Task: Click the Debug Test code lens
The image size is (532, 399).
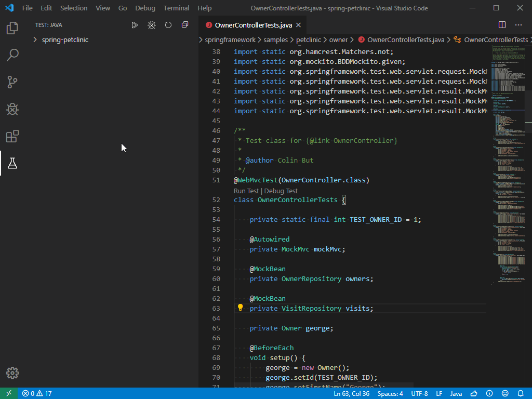Action: coord(281,191)
